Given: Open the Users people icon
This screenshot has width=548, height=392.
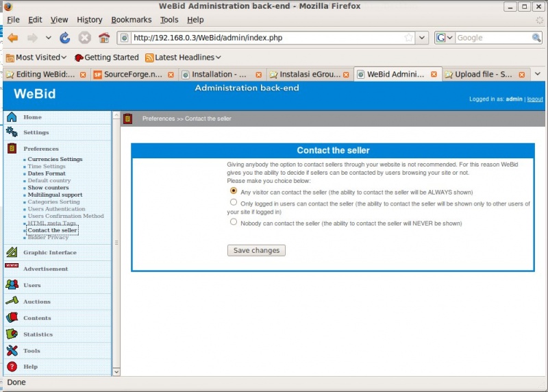Looking at the screenshot, I should point(12,285).
